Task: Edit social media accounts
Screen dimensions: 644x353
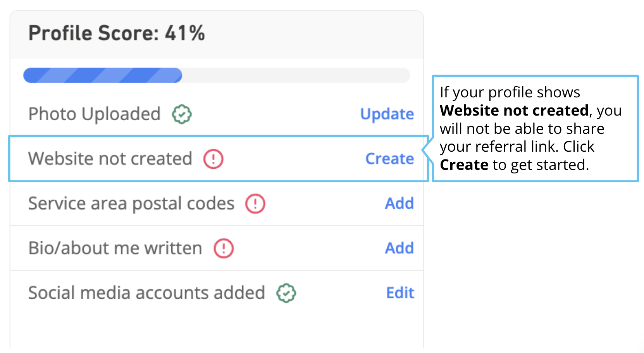Action: point(400,292)
